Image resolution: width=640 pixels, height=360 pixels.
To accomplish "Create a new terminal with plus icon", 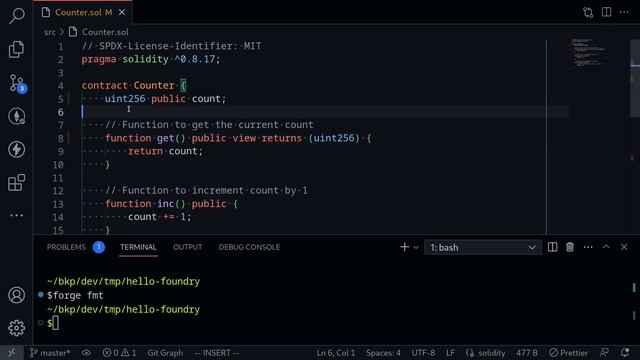I will tap(404, 247).
